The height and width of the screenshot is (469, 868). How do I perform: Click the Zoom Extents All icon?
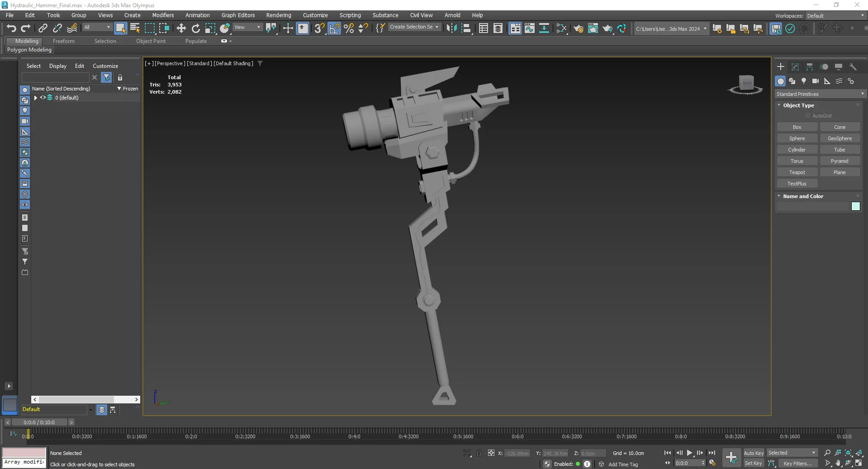point(859,453)
